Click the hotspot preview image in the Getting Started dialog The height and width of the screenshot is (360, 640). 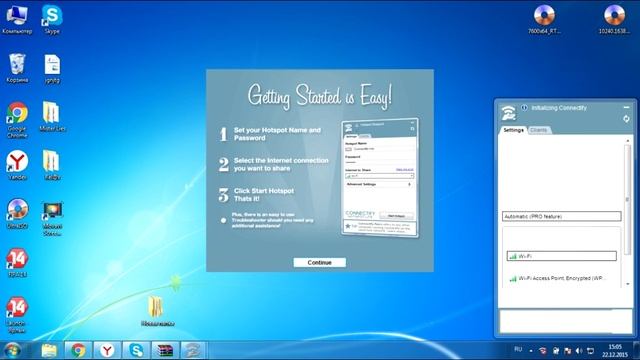point(380,178)
